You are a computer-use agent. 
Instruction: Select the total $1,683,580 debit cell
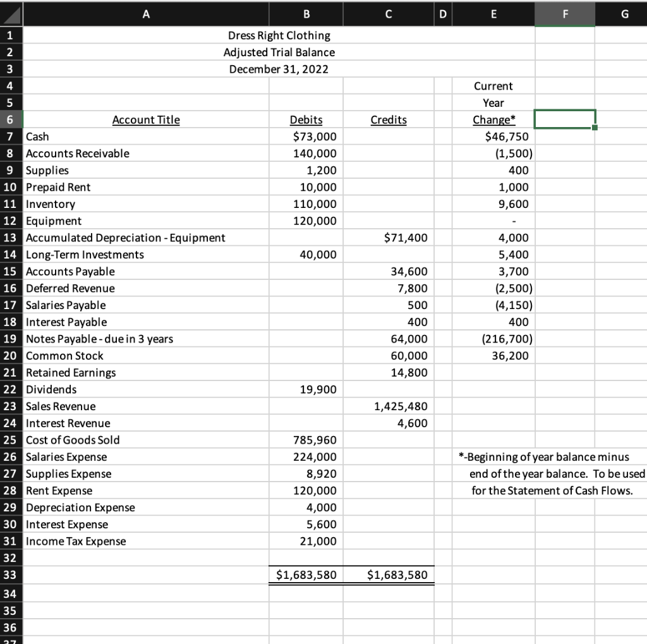pos(306,574)
